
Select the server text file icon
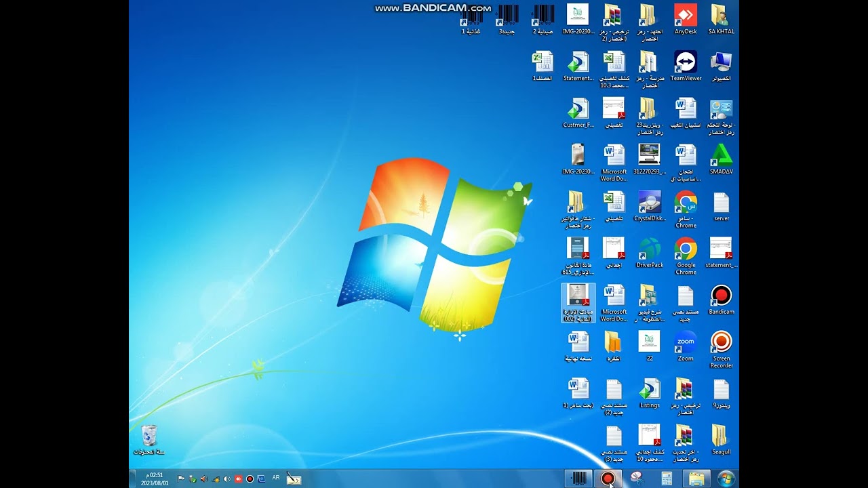point(721,207)
